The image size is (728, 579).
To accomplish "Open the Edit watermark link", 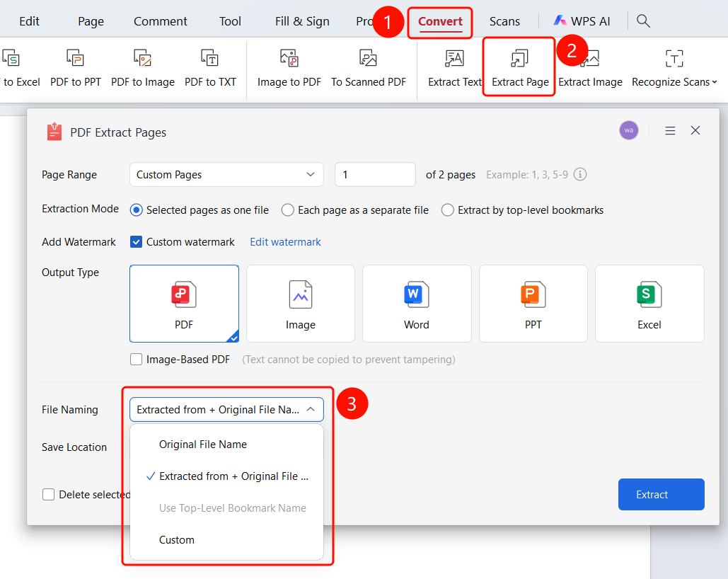I will tap(286, 242).
